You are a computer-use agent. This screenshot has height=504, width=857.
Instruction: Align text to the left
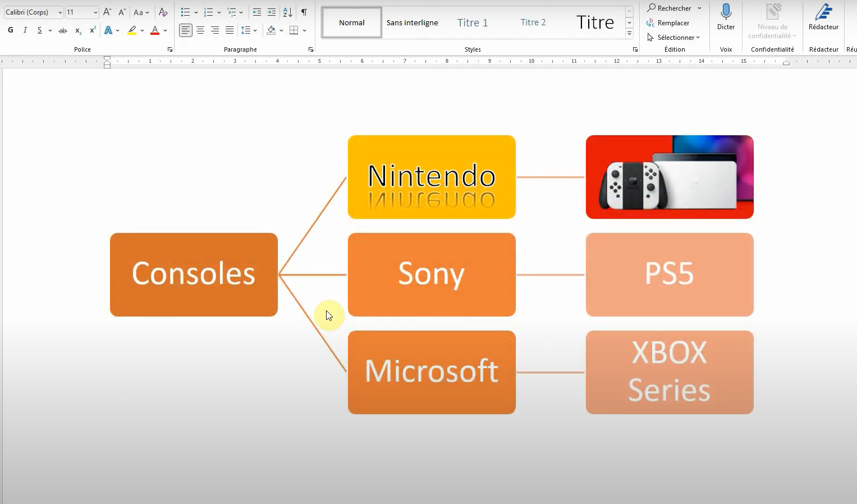[185, 30]
